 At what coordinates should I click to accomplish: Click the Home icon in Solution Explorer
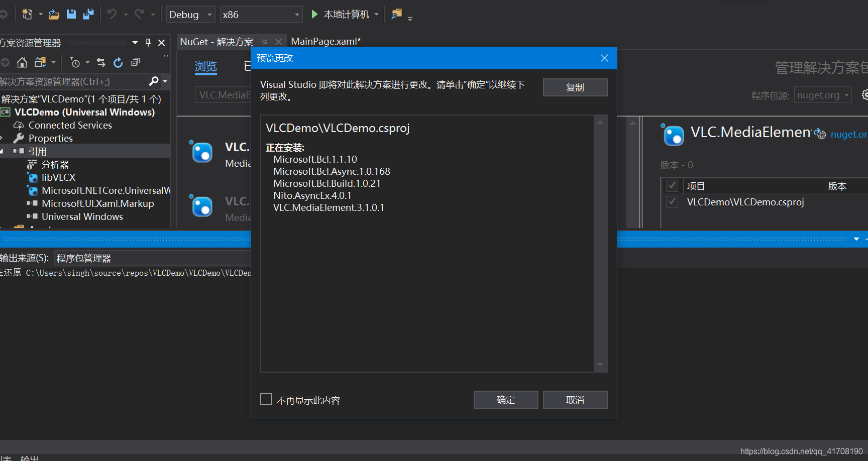click(22, 62)
